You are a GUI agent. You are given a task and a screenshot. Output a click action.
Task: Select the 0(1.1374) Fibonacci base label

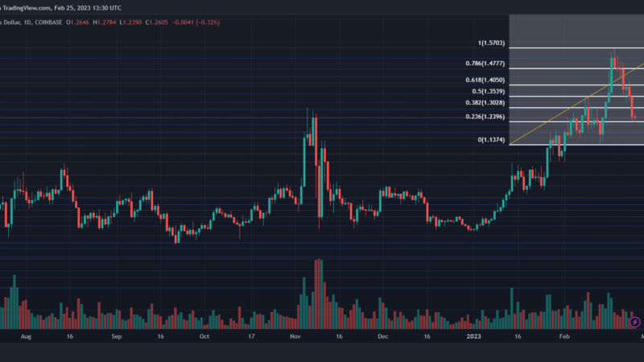click(x=491, y=140)
